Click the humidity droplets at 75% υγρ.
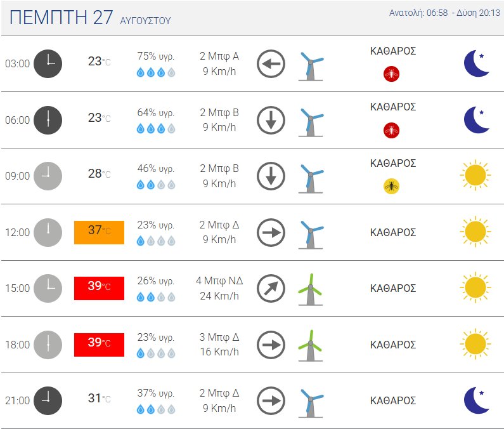504x429 pixels. pos(156,72)
